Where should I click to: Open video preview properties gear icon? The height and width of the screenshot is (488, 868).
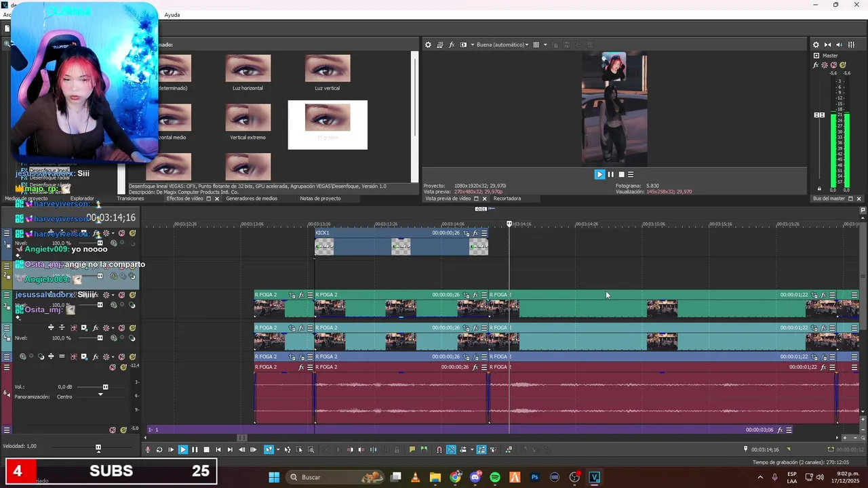(x=428, y=45)
